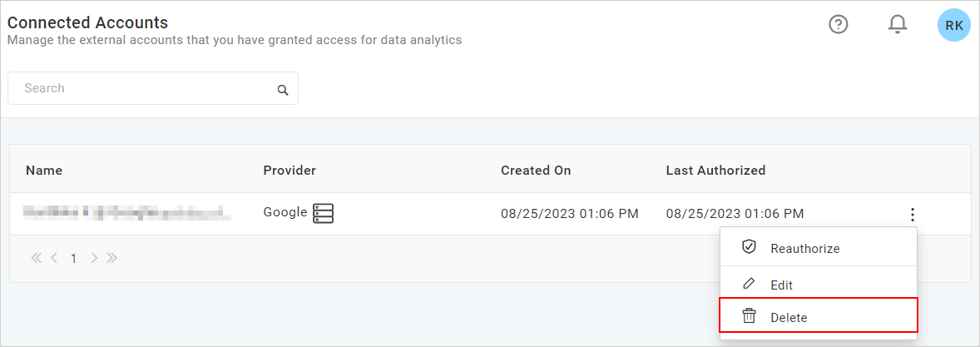Click the Reauthorize shield icon
The height and width of the screenshot is (347, 980).
pyautogui.click(x=749, y=247)
